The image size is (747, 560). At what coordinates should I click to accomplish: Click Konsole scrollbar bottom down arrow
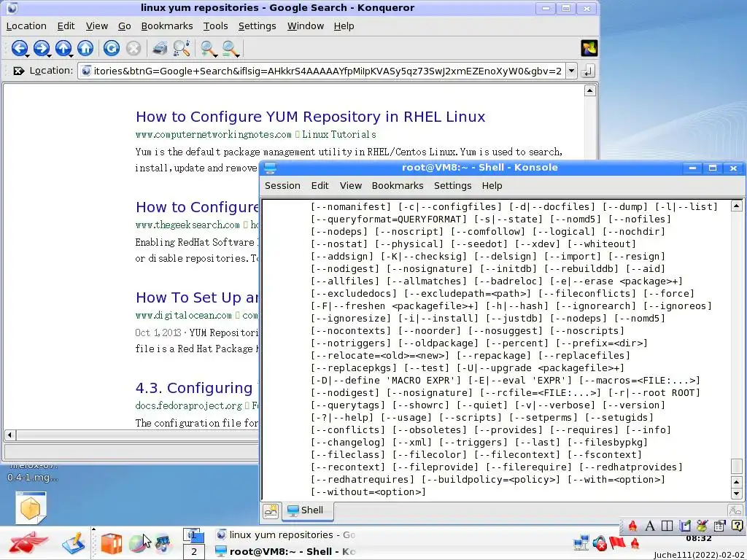(x=737, y=494)
